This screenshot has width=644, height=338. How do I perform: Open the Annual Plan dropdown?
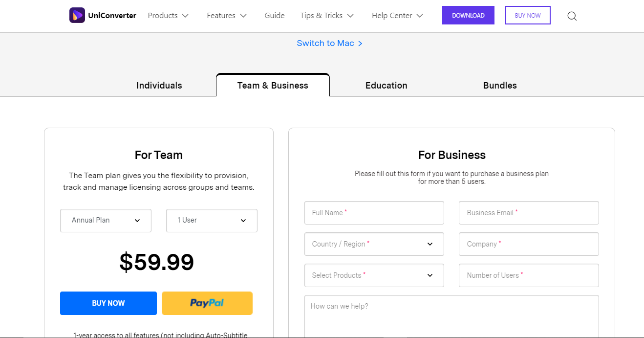coord(106,221)
